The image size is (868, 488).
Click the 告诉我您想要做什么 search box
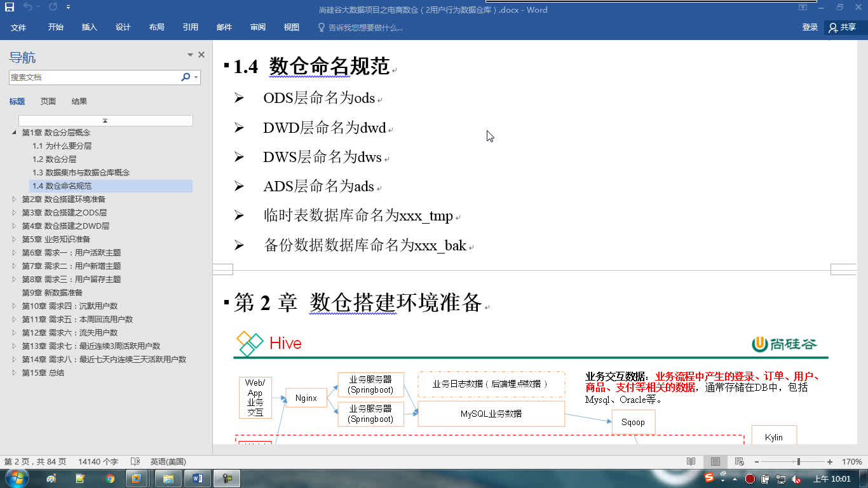(360, 27)
